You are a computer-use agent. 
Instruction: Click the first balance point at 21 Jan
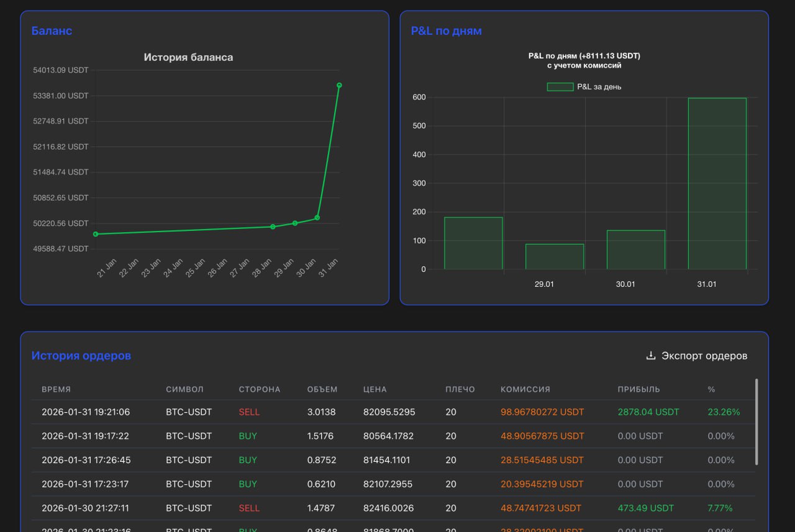point(96,234)
